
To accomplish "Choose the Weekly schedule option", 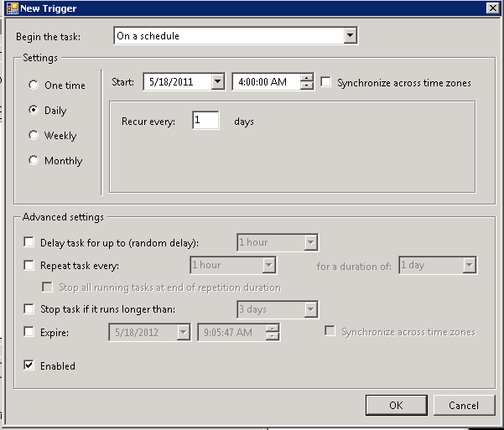I will pyautogui.click(x=34, y=136).
